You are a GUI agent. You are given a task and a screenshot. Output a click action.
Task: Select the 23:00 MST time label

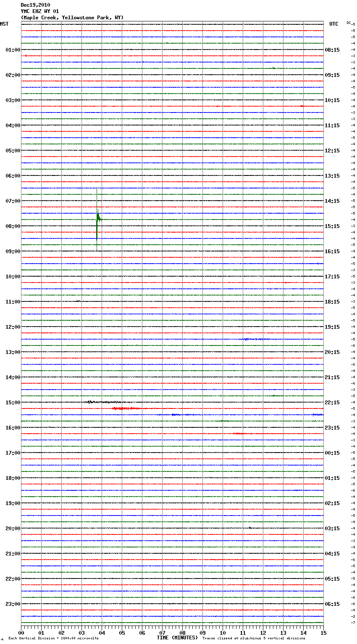pos(13,604)
